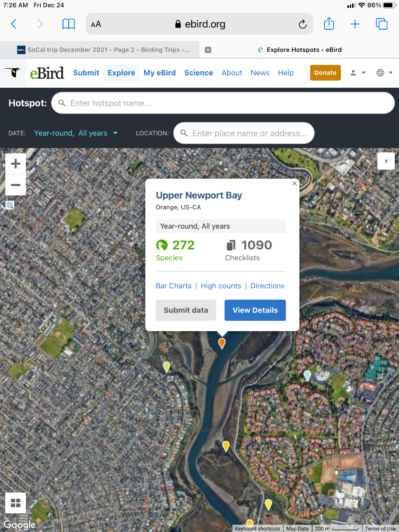The image size is (399, 532).
Task: Open the user account dropdown
Action: [x=358, y=73]
